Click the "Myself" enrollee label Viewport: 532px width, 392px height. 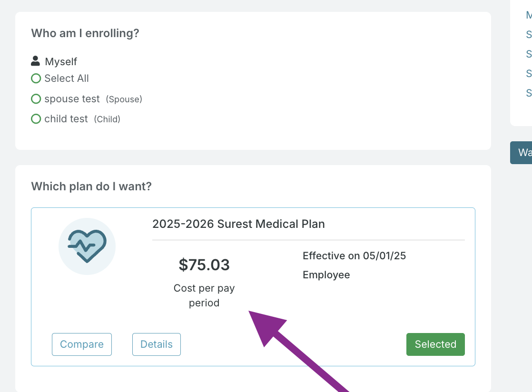point(61,61)
